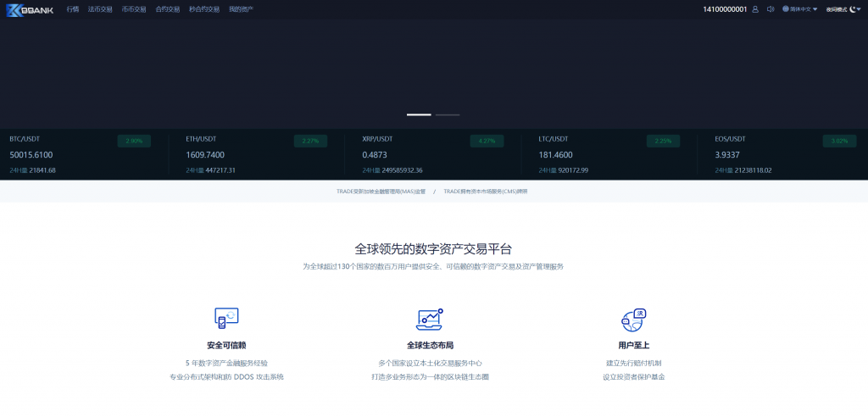Viewport: 868px width, 417px height.
Task: Open the 行情 menu
Action: (73, 9)
